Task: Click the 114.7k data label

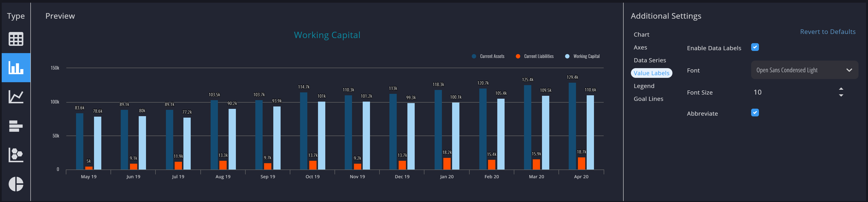Action: 304,87
